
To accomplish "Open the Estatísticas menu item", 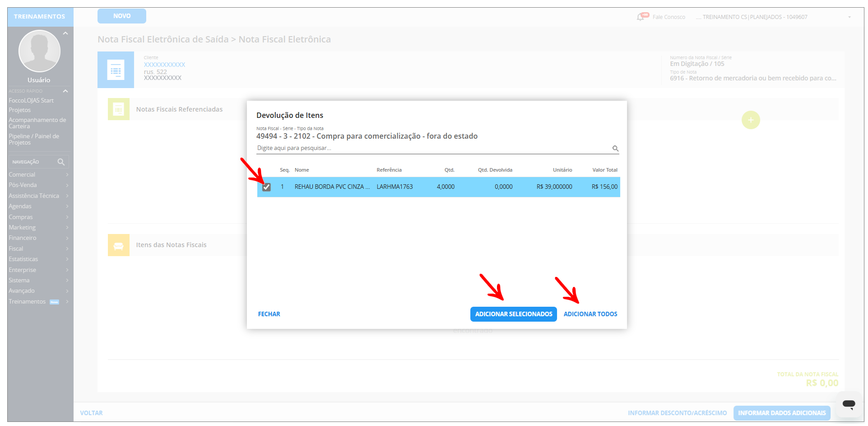I will pos(39,259).
